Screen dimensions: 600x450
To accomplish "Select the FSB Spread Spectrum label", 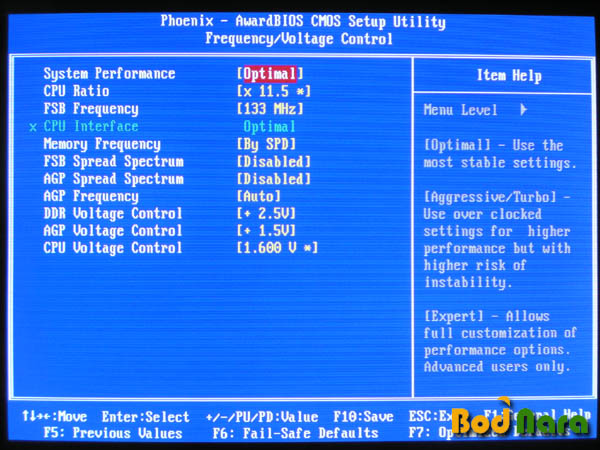I will (x=113, y=162).
